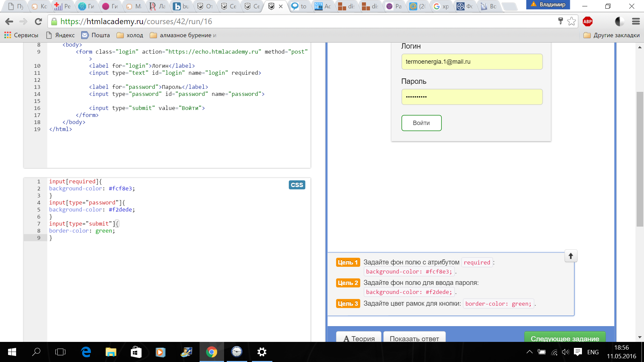Switch to the first Пу tab
The height and width of the screenshot is (362, 644).
pyautogui.click(x=16, y=6)
